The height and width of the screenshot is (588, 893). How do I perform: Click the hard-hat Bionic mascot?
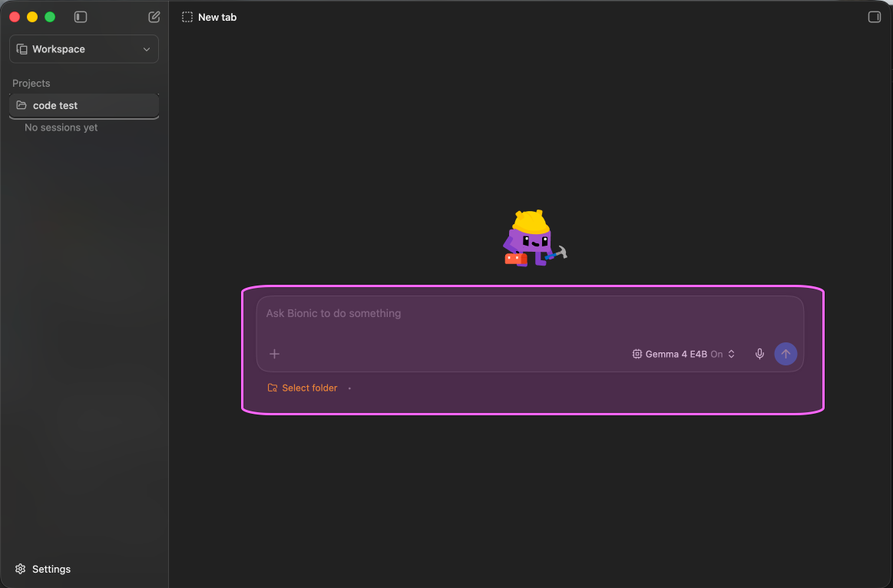(x=534, y=239)
